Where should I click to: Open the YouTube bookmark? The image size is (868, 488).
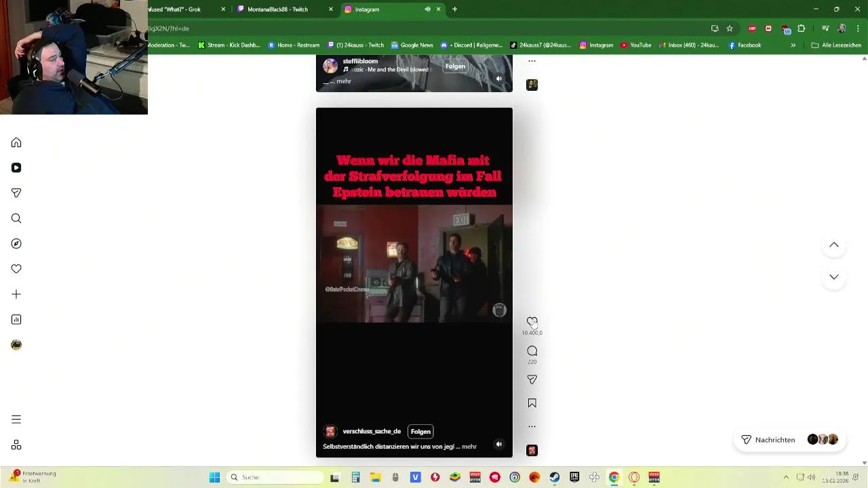pyautogui.click(x=636, y=45)
